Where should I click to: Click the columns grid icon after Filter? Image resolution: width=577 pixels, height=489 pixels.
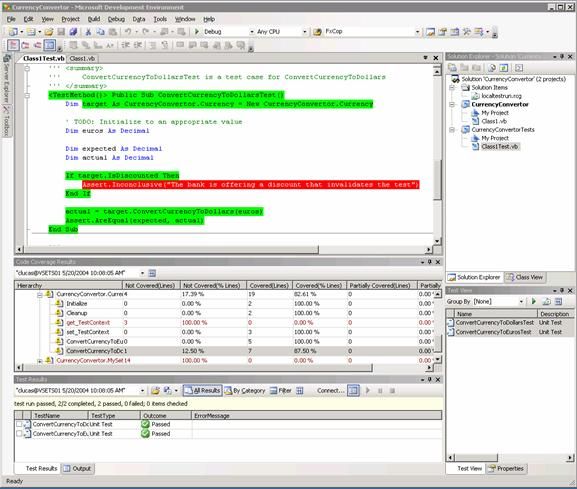pos(300,390)
